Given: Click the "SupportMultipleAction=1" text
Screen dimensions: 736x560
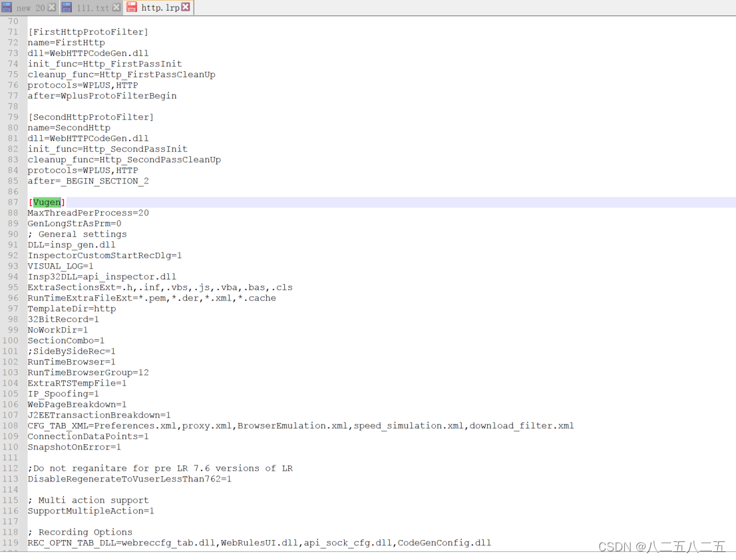Looking at the screenshot, I should click(x=91, y=511).
